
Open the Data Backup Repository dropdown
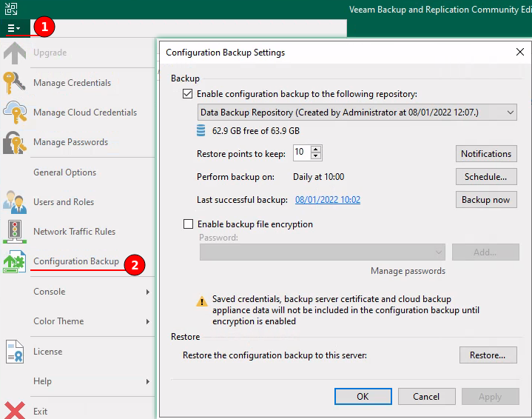357,113
